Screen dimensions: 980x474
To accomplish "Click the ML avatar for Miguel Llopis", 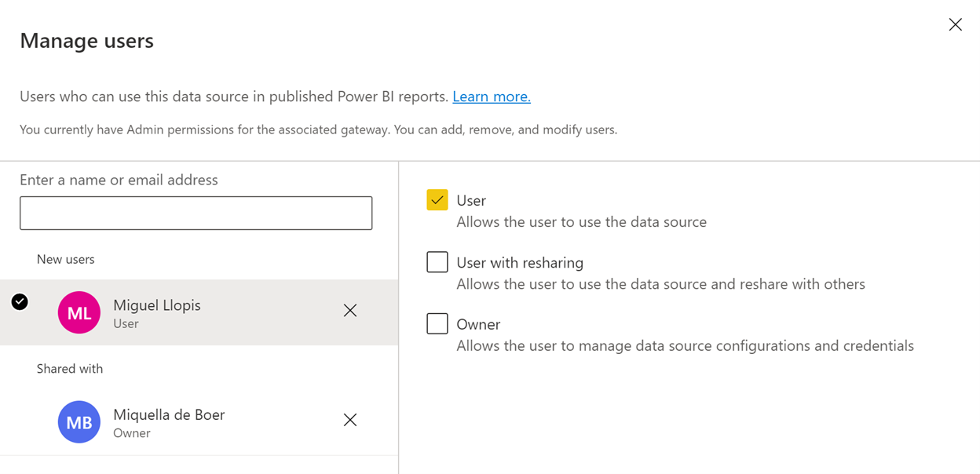I will pos(79,312).
